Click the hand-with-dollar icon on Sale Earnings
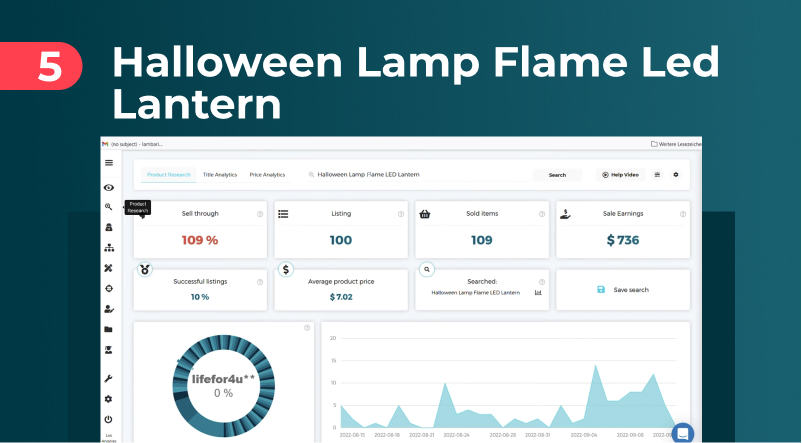This screenshot has height=443, width=802. (565, 214)
